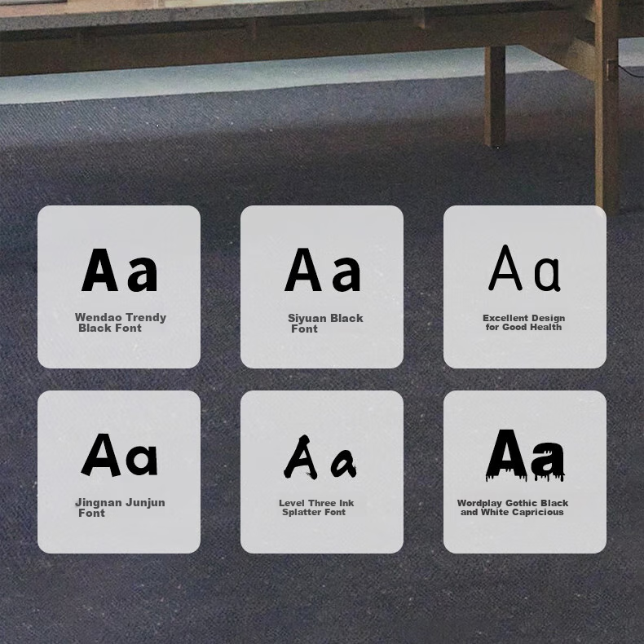Choose the Siyuan Black Font card
This screenshot has width=644, height=644.
[321, 287]
